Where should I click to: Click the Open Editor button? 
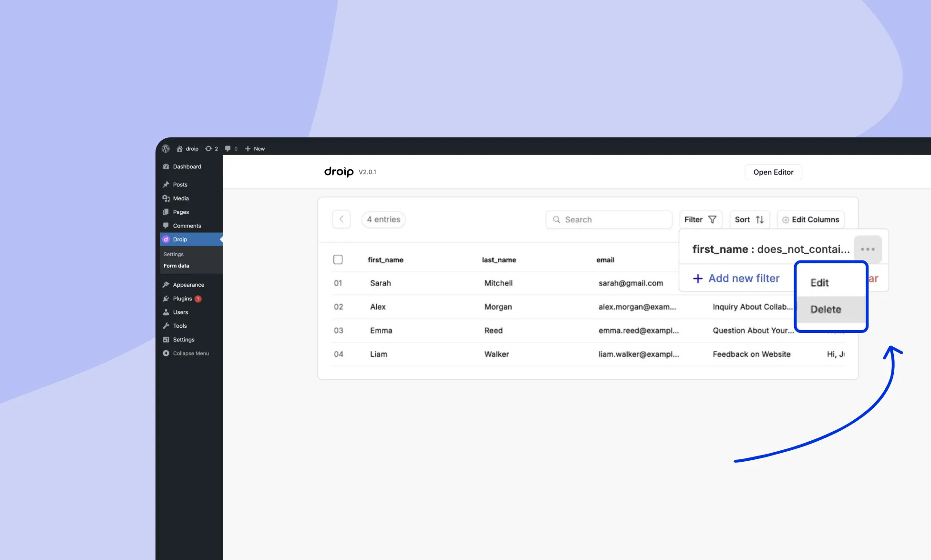773,172
